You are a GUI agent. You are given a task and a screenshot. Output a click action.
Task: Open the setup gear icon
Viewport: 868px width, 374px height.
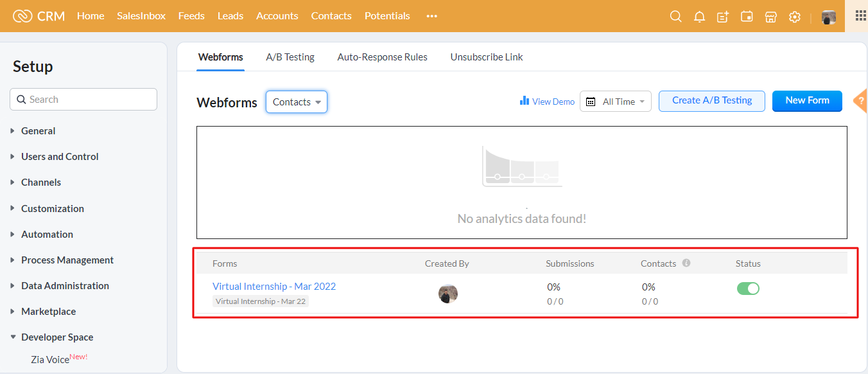pyautogui.click(x=795, y=17)
